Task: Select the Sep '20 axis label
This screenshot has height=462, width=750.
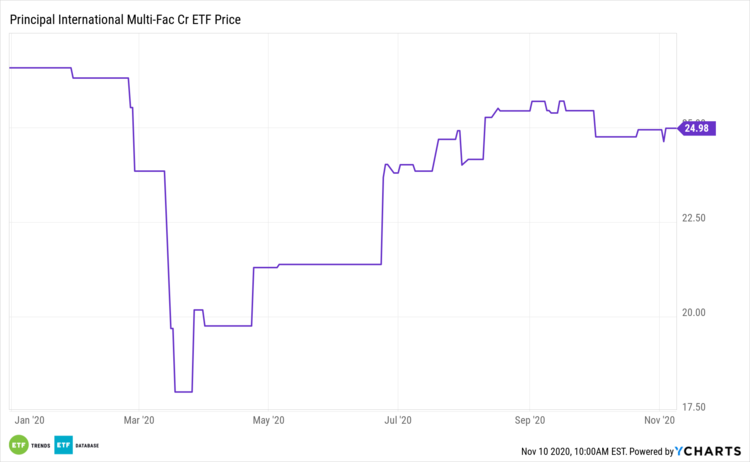Action: pos(528,421)
